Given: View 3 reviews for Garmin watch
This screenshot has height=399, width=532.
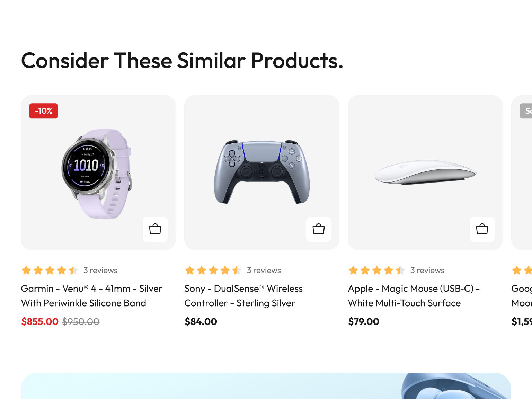Looking at the screenshot, I should tap(100, 270).
